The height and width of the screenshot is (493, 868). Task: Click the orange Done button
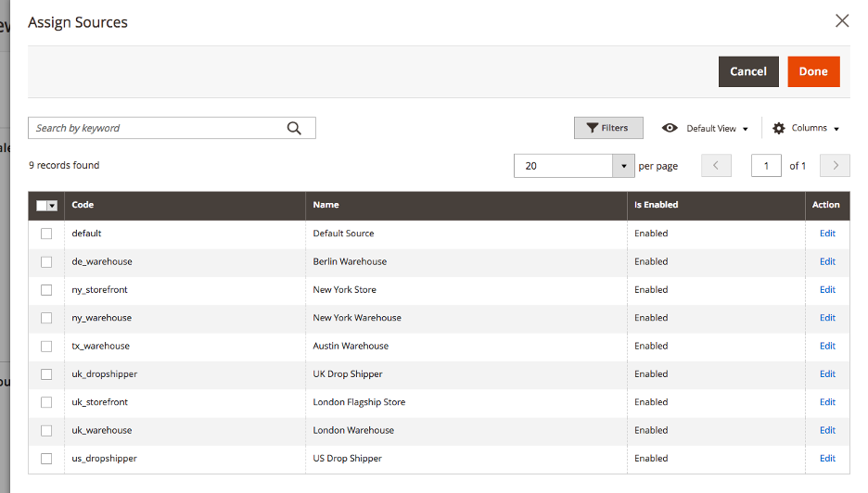click(813, 71)
